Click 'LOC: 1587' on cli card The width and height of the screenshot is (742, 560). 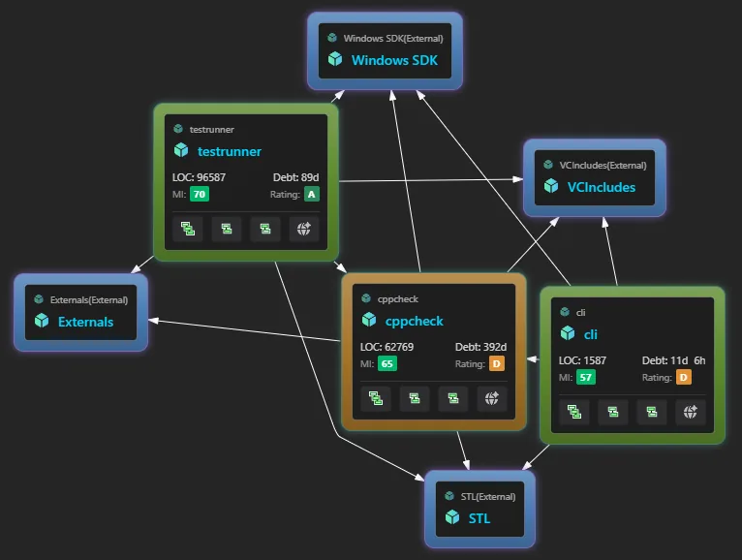click(x=582, y=360)
